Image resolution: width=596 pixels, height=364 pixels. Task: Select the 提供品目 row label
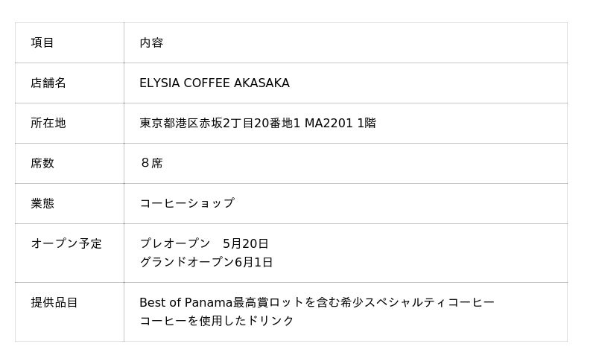[54, 302]
